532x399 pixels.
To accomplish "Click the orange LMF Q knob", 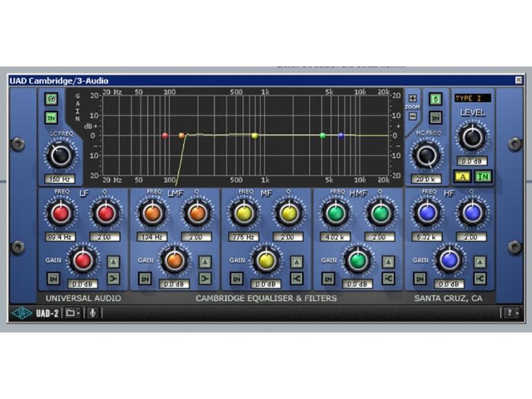I will point(198,213).
